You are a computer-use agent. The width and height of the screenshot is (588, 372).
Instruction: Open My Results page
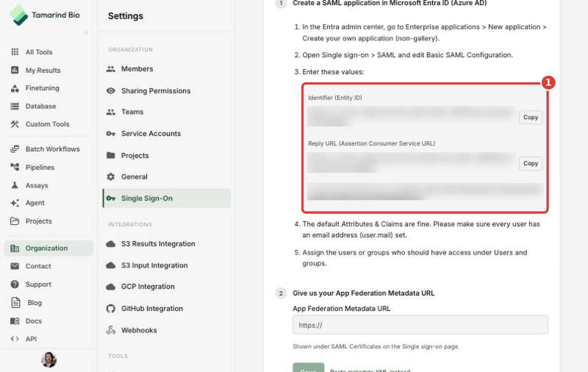pos(43,70)
